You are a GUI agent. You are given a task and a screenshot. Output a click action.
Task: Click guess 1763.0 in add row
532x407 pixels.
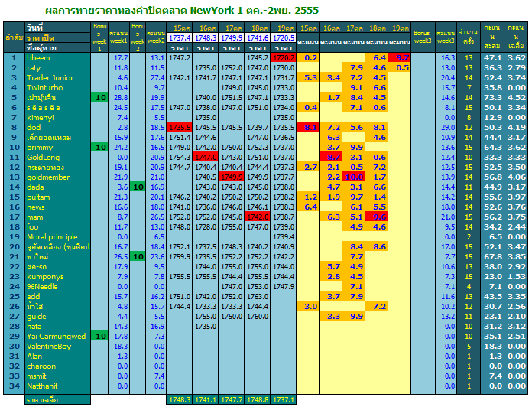(258, 296)
